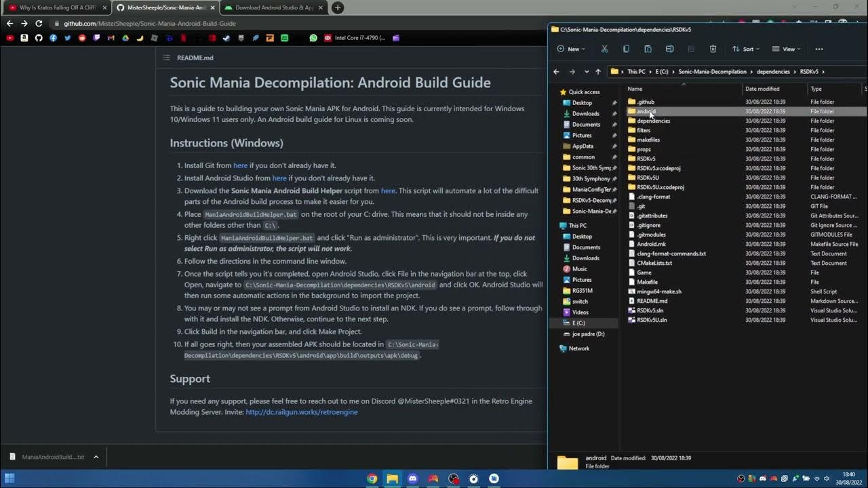
Task: Expand the ManiaAndroidBuild download item arrow
Action: click(96, 457)
